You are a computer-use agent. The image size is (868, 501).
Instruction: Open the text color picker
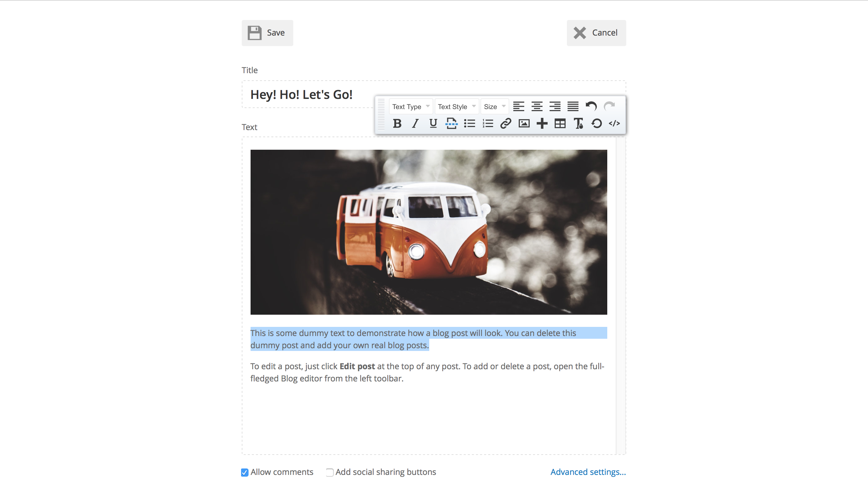click(x=578, y=123)
